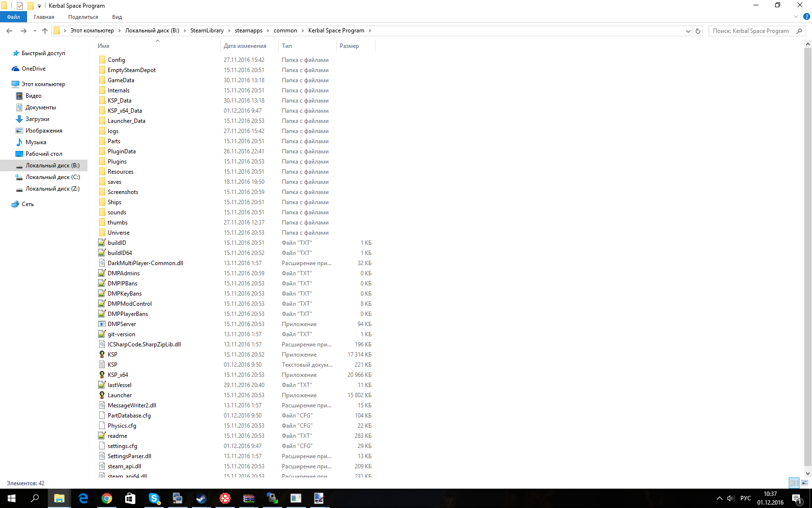Viewport: 812px width, 508px height.
Task: Select the PartDatabase.cfg file icon
Action: click(102, 416)
